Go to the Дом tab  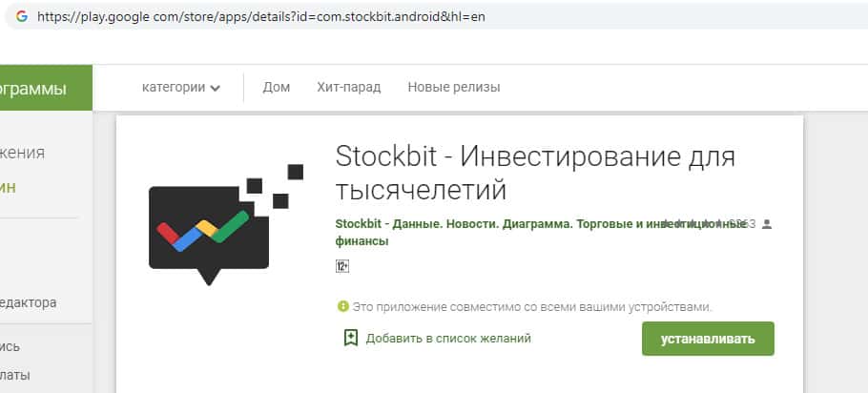277,88
